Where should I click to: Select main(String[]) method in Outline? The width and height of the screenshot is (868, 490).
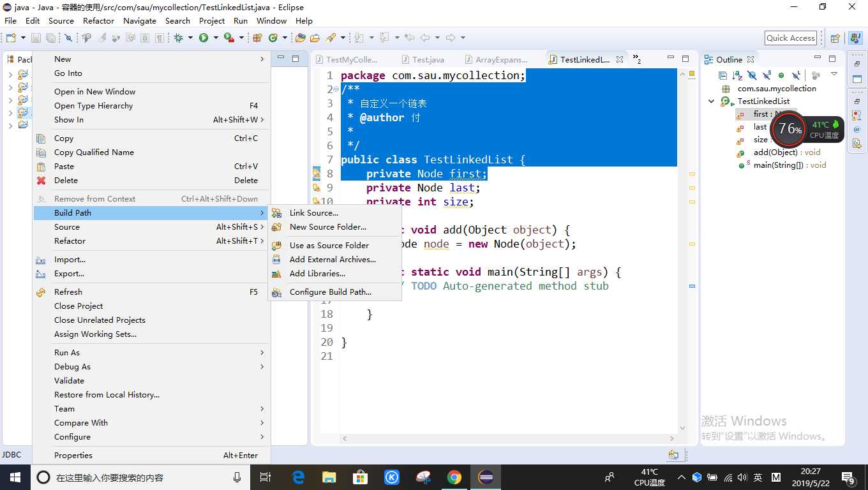coord(789,165)
